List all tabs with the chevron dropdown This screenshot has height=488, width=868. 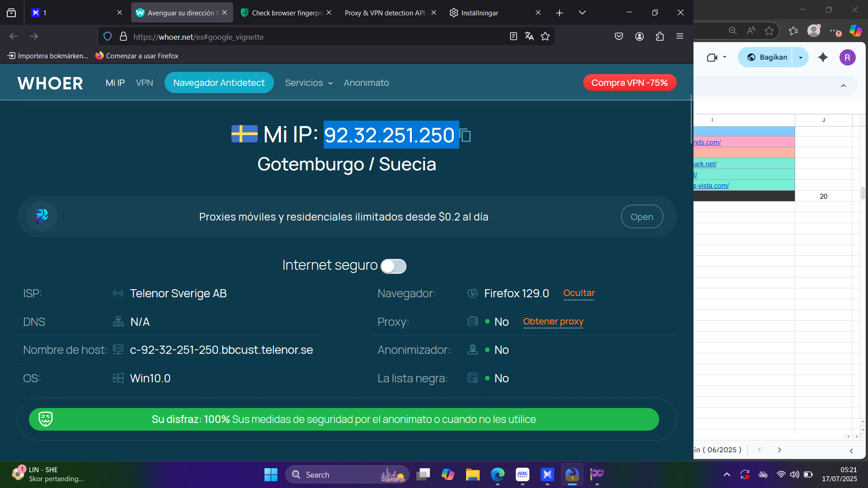[x=582, y=13]
